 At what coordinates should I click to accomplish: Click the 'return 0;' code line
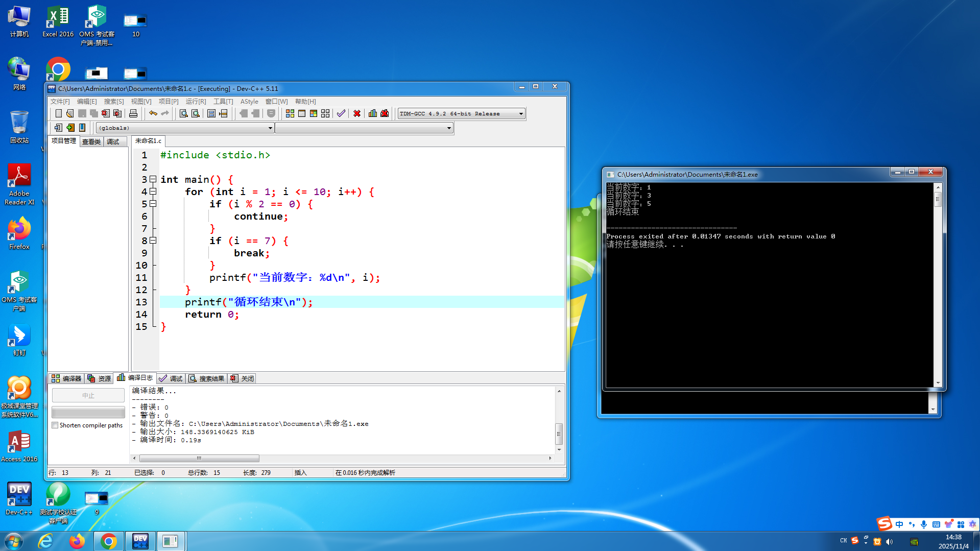tap(212, 315)
